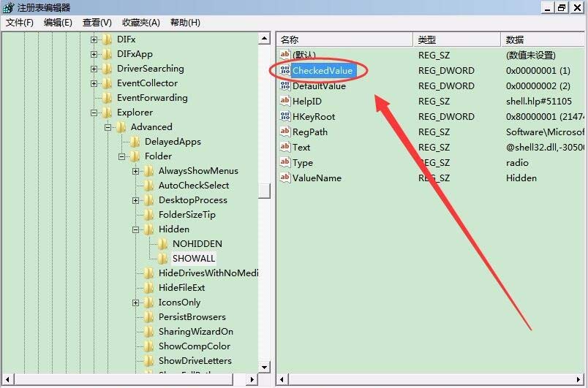Click the tree pane scroll left arrow
Viewport: 588px width, 388px height.
pos(7,379)
